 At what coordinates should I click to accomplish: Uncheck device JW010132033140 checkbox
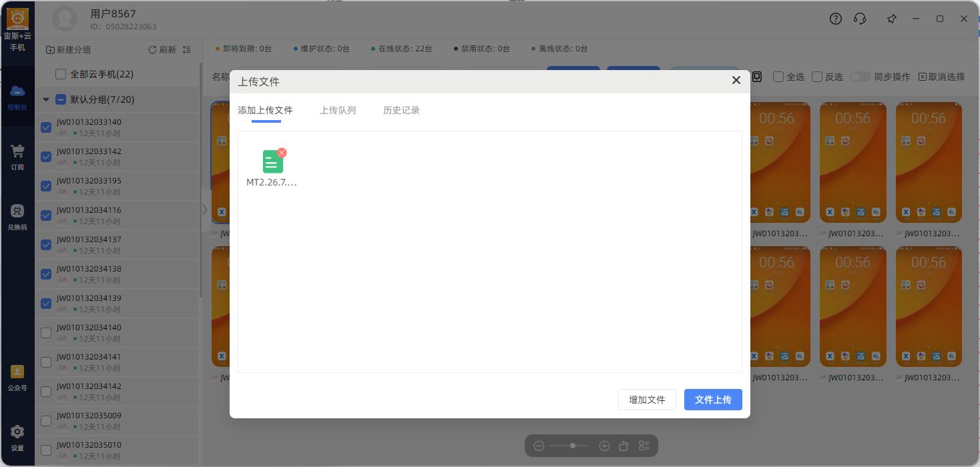(46, 127)
